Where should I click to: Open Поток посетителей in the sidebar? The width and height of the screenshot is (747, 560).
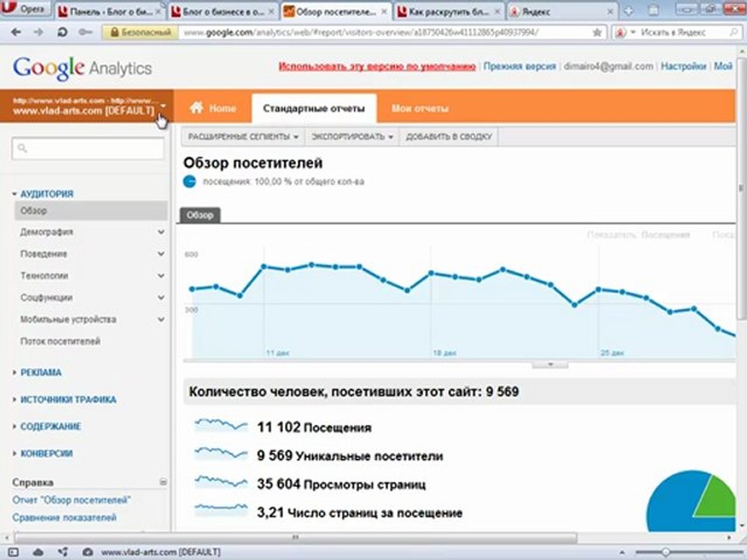[61, 341]
